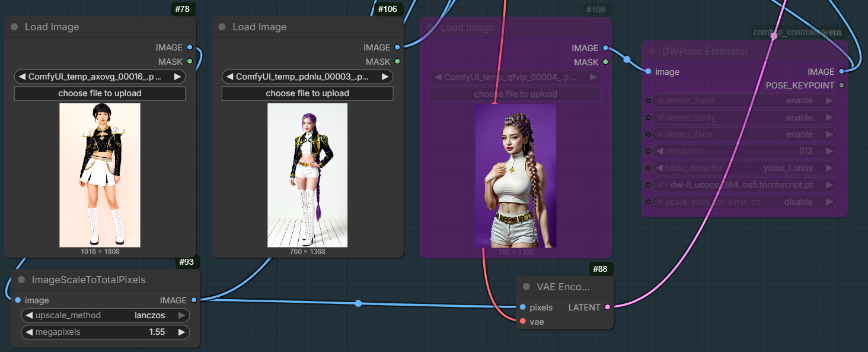
Task: Click choose file to upload in node #78
Action: (x=100, y=93)
